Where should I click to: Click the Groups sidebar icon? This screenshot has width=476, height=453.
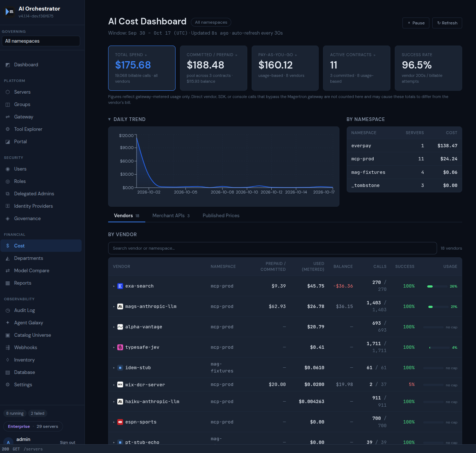click(x=8, y=105)
